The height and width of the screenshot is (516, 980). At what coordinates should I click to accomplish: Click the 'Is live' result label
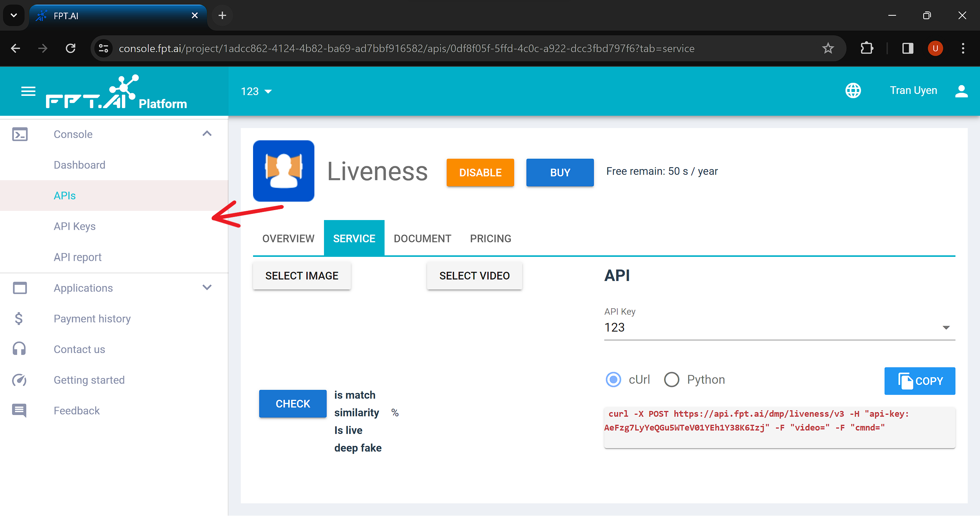[348, 430]
